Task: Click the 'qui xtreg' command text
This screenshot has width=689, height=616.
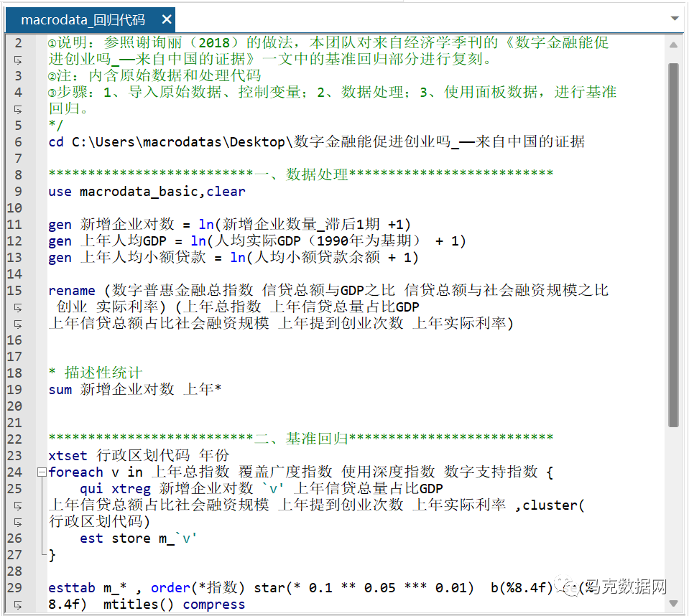Action: coord(115,489)
